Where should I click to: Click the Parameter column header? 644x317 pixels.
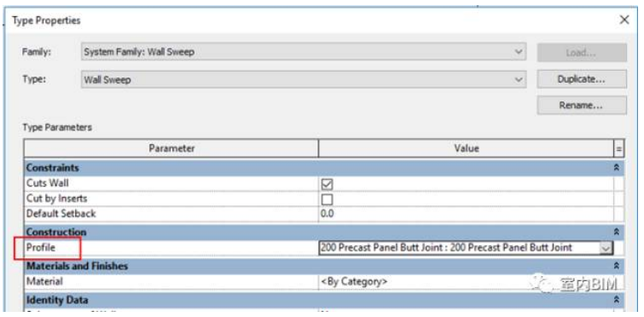click(171, 148)
